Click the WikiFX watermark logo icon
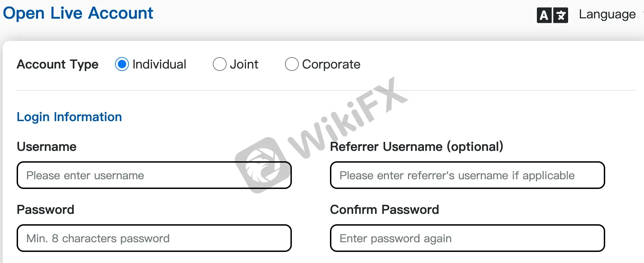The height and width of the screenshot is (263, 644). point(263,165)
